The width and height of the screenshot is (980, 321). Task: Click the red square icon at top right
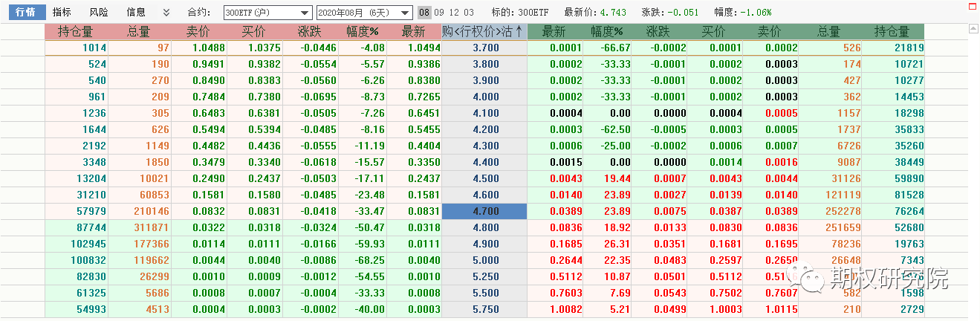coord(972,6)
